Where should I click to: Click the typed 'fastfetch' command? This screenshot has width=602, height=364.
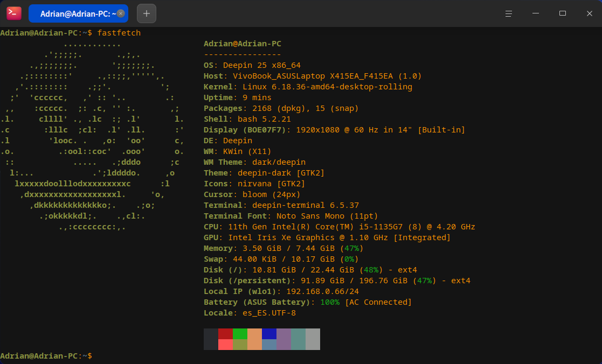pos(119,33)
